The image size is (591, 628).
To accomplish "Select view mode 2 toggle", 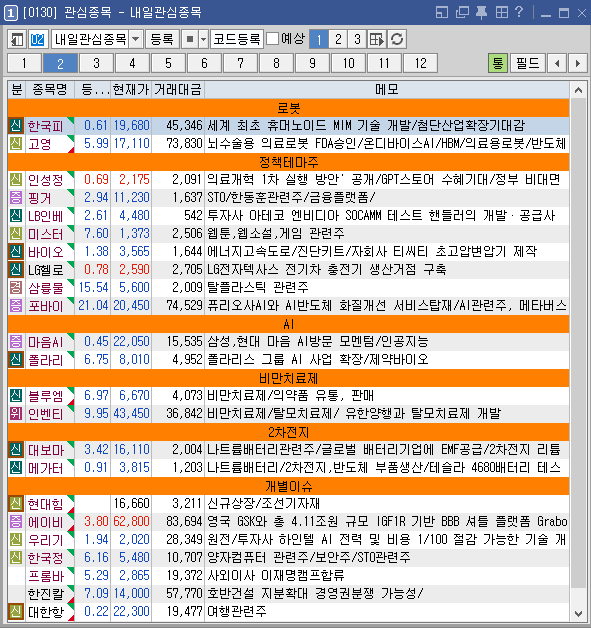I will 338,39.
